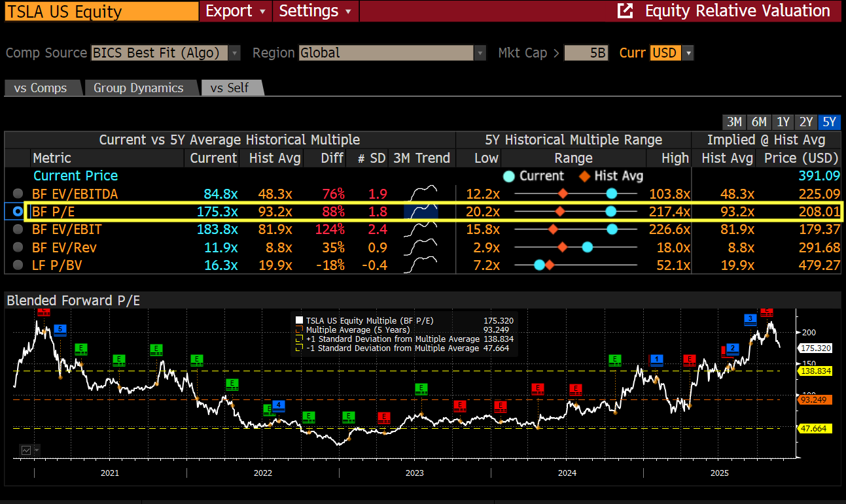
Task: Click the 93.249 orange axis label
Action: coord(815,399)
